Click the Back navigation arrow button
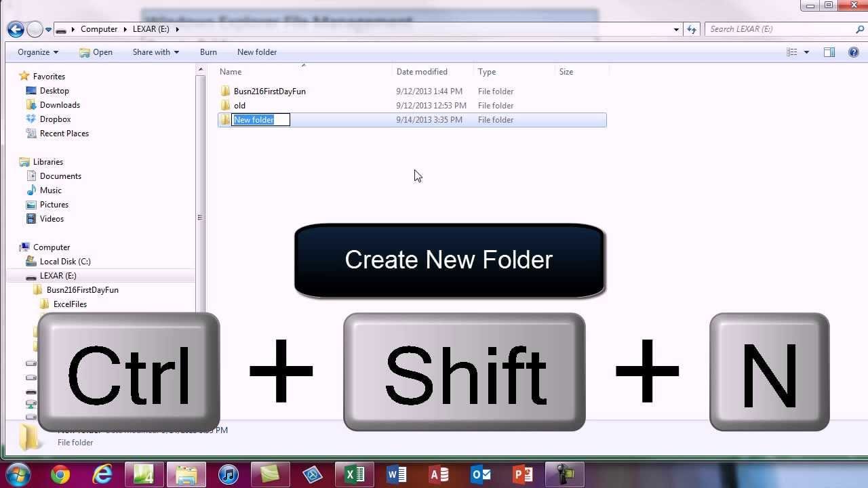The height and width of the screenshot is (488, 868). click(x=16, y=29)
